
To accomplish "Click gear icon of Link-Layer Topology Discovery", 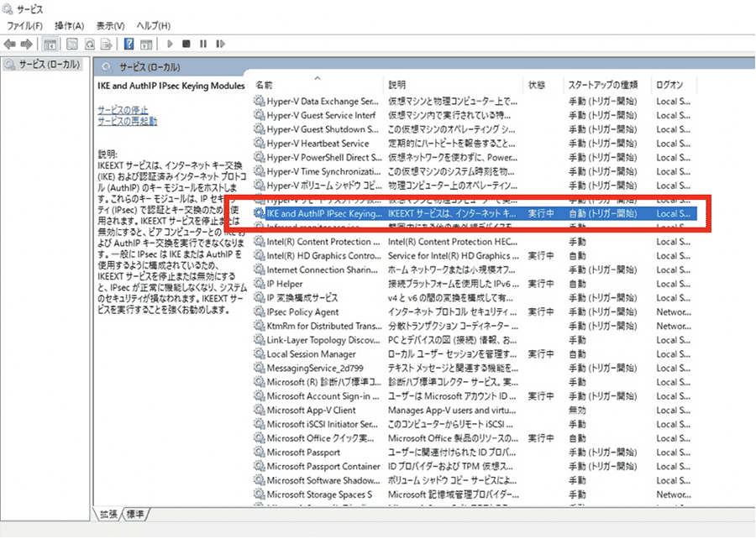I will pyautogui.click(x=260, y=339).
